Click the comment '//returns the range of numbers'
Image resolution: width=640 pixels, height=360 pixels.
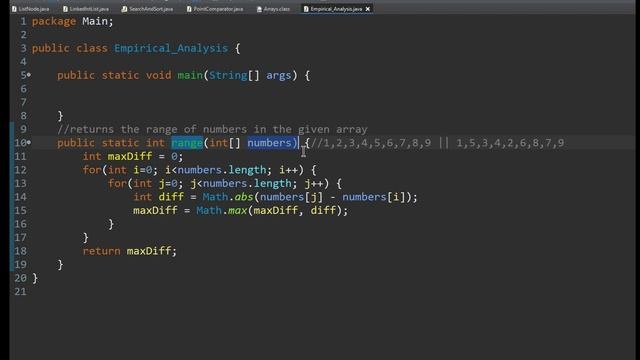[151, 129]
